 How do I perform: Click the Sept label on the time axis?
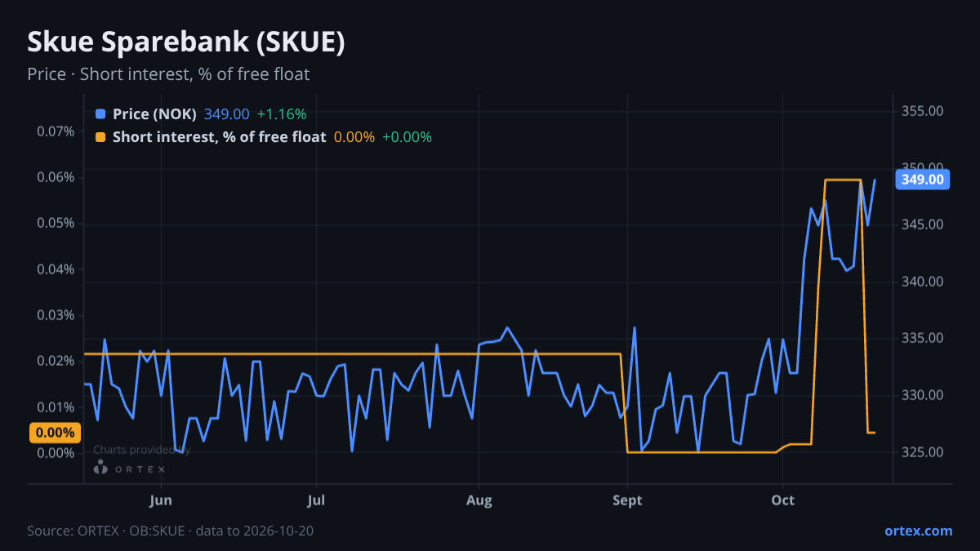point(626,500)
